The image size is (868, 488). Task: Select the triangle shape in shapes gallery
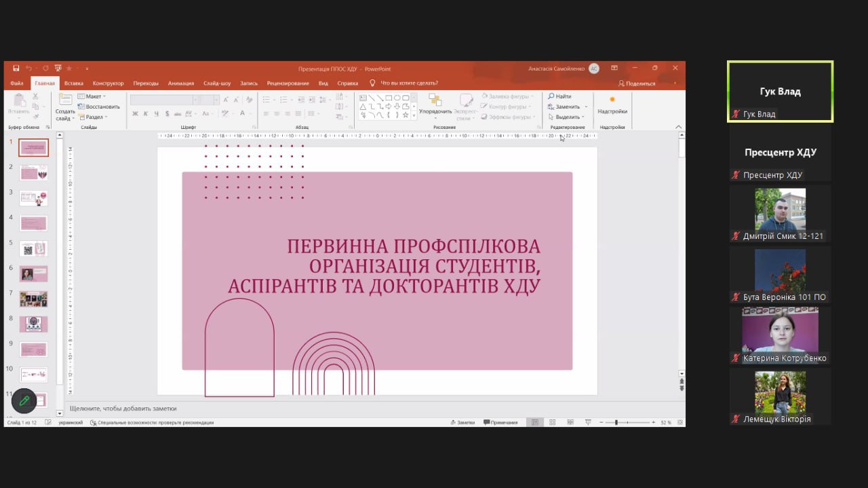pos(363,107)
